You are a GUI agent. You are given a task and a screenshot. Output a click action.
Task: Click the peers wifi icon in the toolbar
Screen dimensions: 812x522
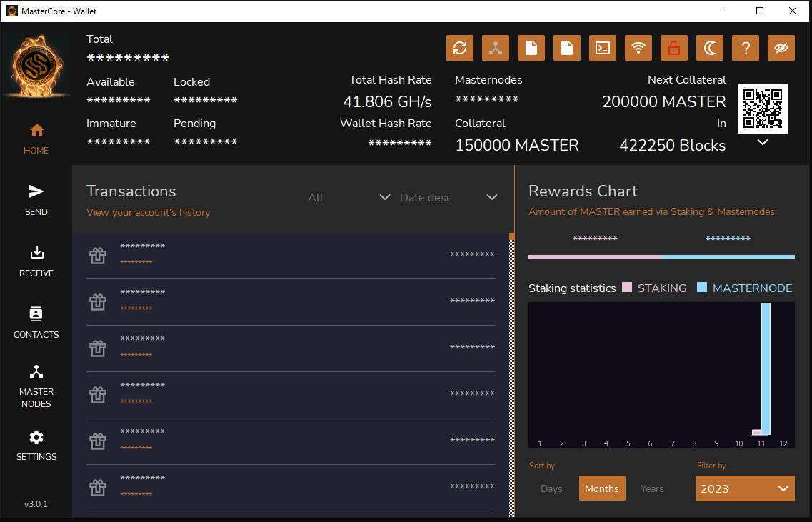pos(638,48)
